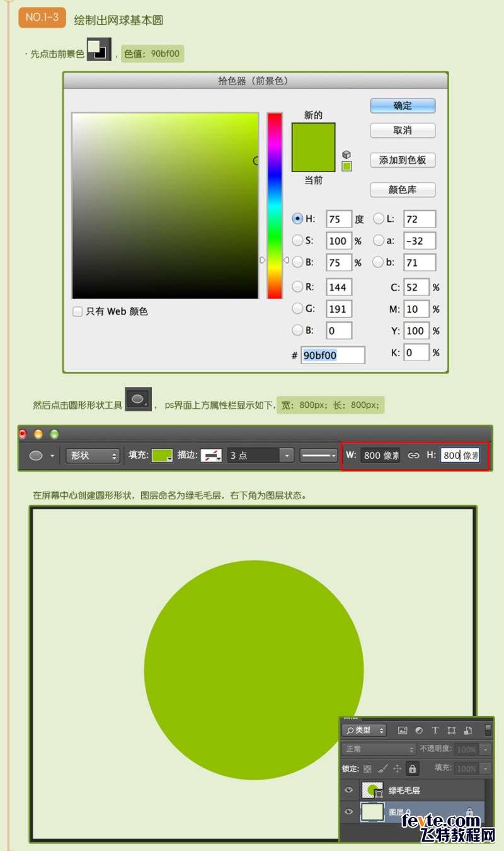Image resolution: width=504 pixels, height=851 pixels.
Task: Click the link width and height icon
Action: tap(413, 455)
